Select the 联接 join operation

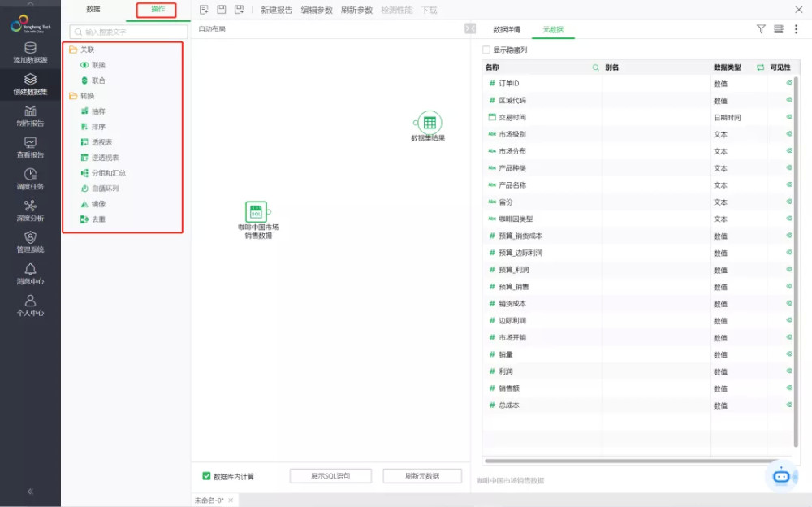coord(93,65)
